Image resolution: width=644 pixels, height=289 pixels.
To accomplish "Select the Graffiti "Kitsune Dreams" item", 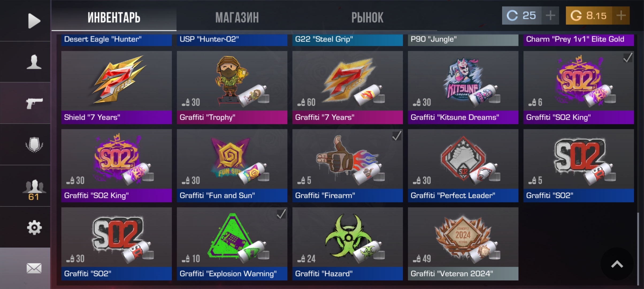I will point(463,88).
